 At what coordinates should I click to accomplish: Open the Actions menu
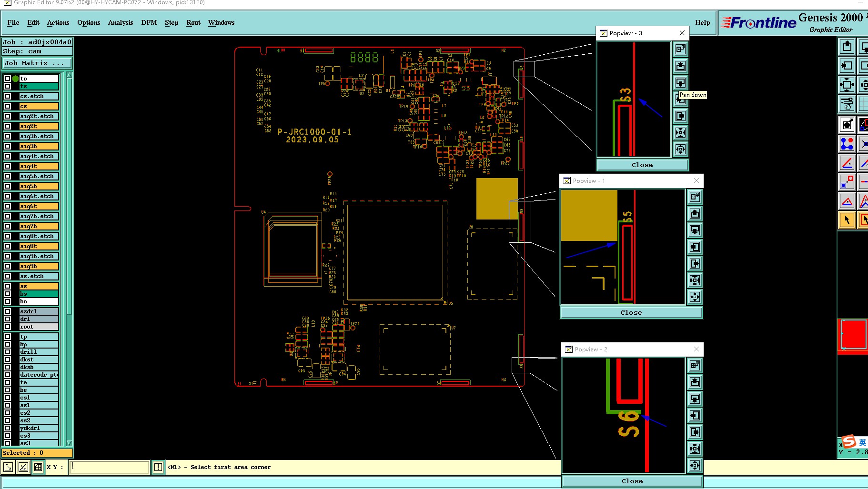(58, 22)
